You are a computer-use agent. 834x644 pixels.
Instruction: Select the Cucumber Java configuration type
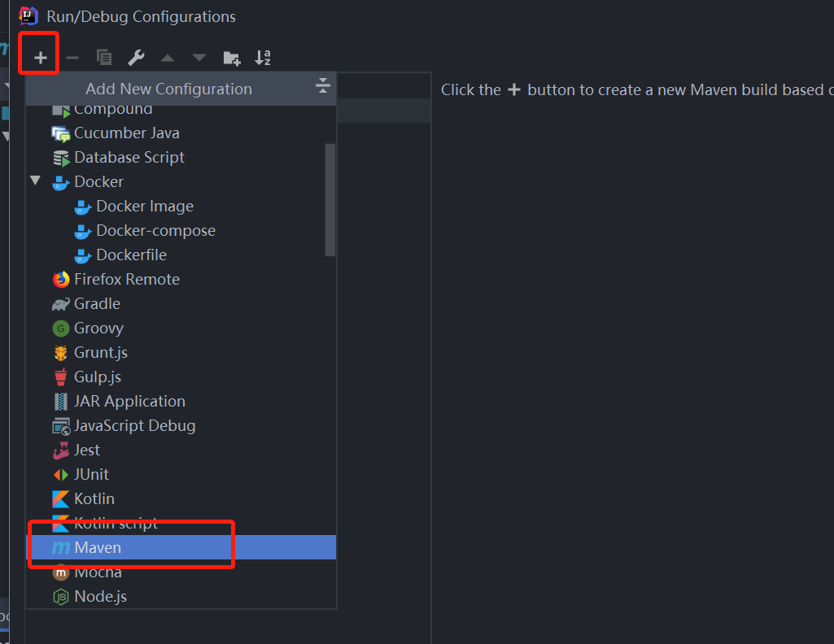pyautogui.click(x=181, y=133)
